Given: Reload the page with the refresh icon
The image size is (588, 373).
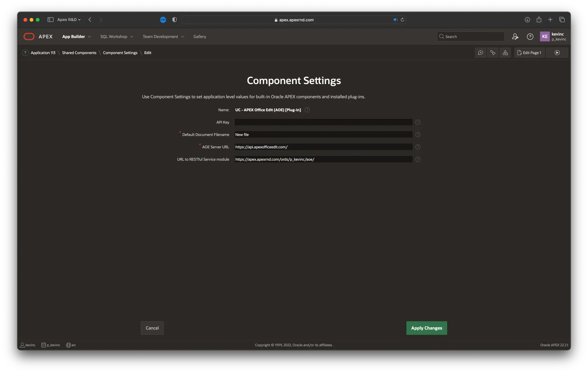Looking at the screenshot, I should click(x=402, y=20).
